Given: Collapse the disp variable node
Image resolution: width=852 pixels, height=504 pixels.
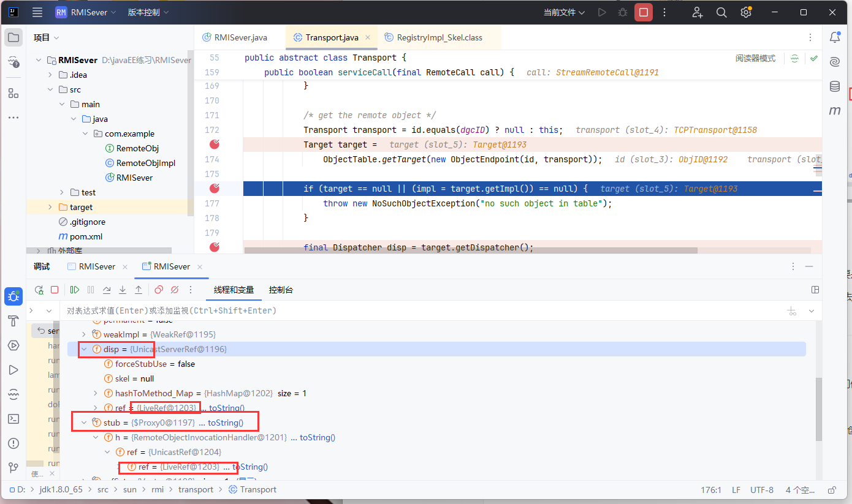Looking at the screenshot, I should [x=84, y=349].
